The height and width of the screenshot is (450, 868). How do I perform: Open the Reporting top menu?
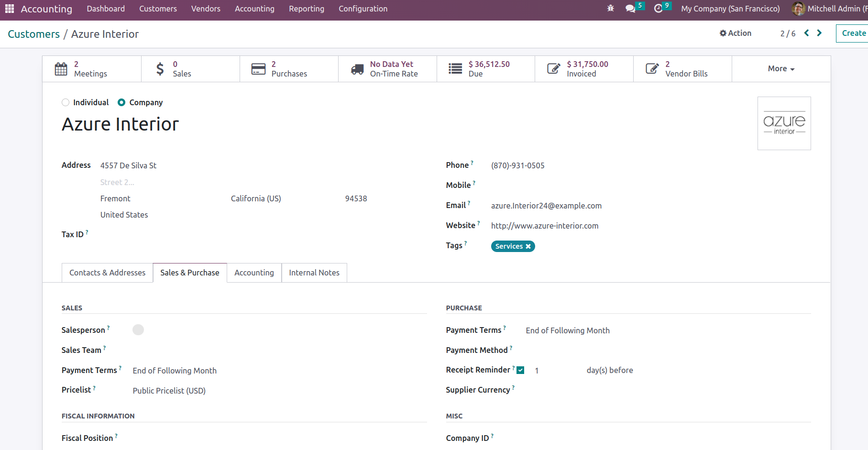(307, 9)
